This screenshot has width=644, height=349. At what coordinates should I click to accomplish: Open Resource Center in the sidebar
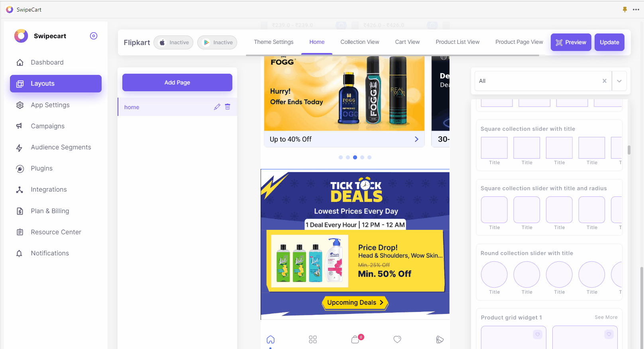(56, 232)
